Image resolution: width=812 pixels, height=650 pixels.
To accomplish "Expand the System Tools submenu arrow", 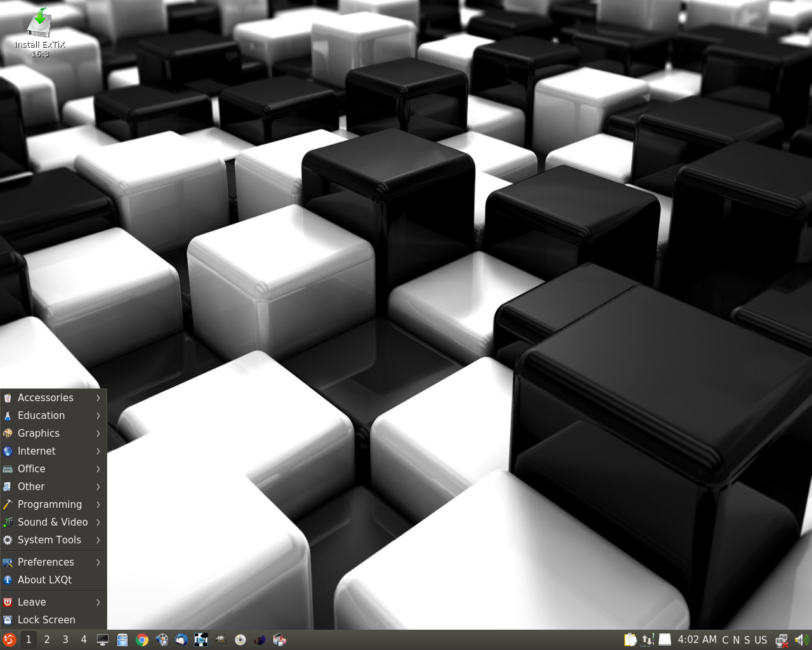I will tap(98, 540).
